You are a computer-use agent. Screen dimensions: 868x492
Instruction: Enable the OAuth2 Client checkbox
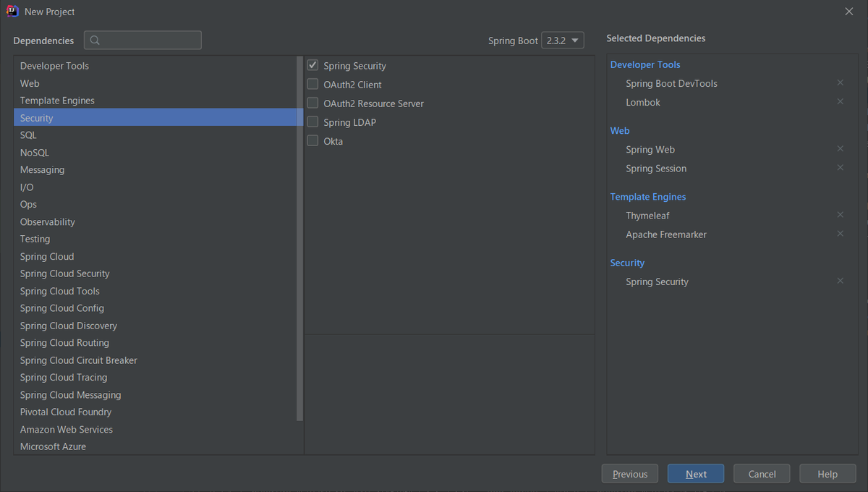(312, 84)
